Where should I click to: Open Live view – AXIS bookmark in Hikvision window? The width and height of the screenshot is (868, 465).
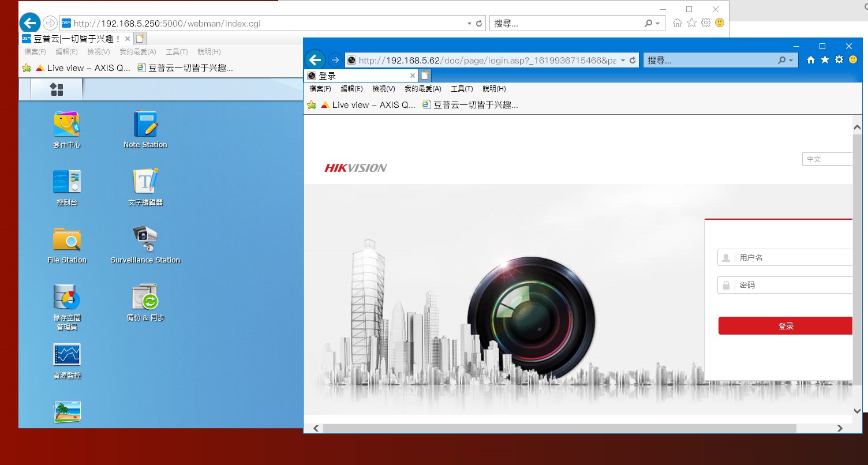pyautogui.click(x=368, y=105)
